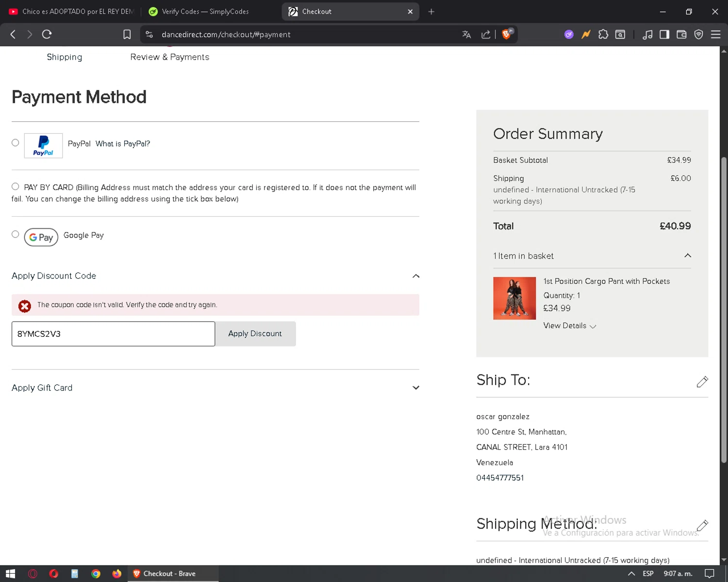
Task: Click the screen search extension icon
Action: coord(620,34)
